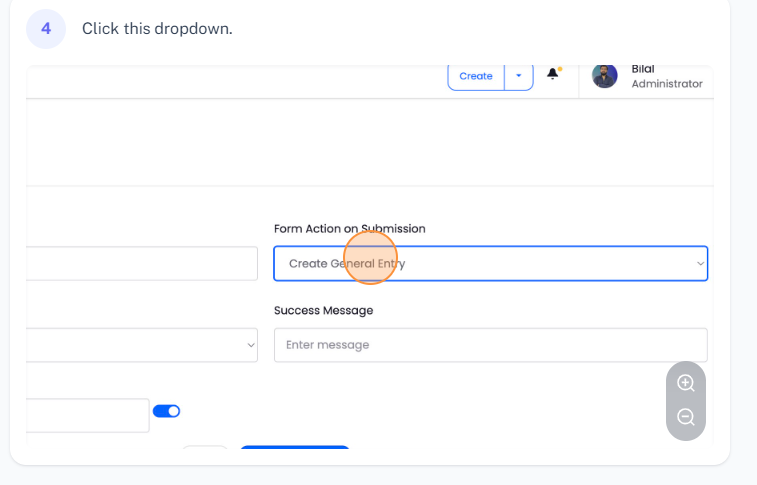Click the zoom in magnifier icon
757x485 pixels.
tap(686, 383)
